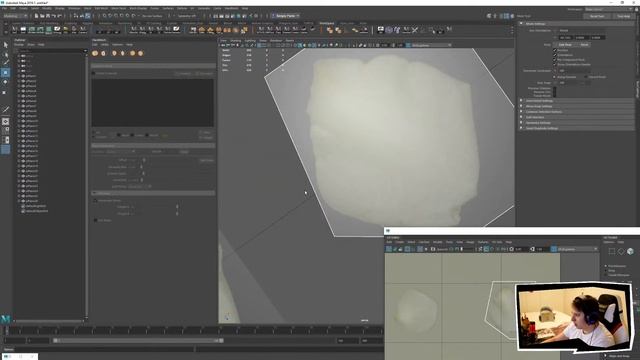Click the New Scene icon on the status line
The image size is (640, 360).
[x=36, y=16]
